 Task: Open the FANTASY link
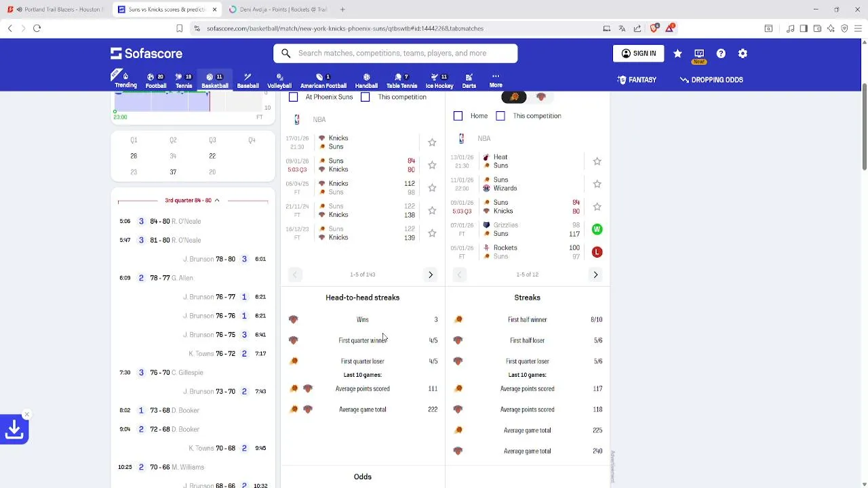pyautogui.click(x=637, y=80)
